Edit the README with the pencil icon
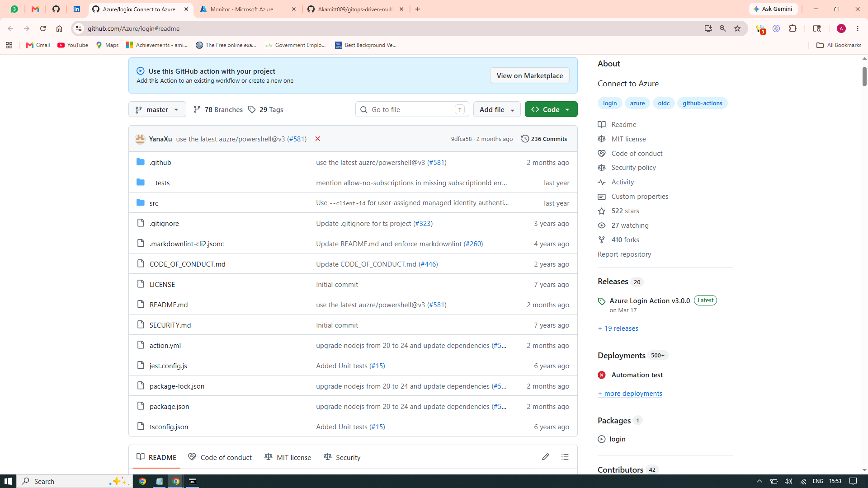868x488 pixels. 546,457
